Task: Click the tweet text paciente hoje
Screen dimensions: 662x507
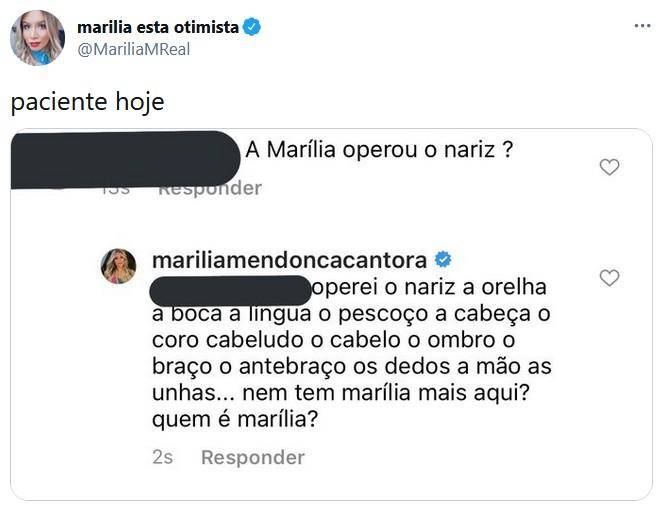Action: 86,102
